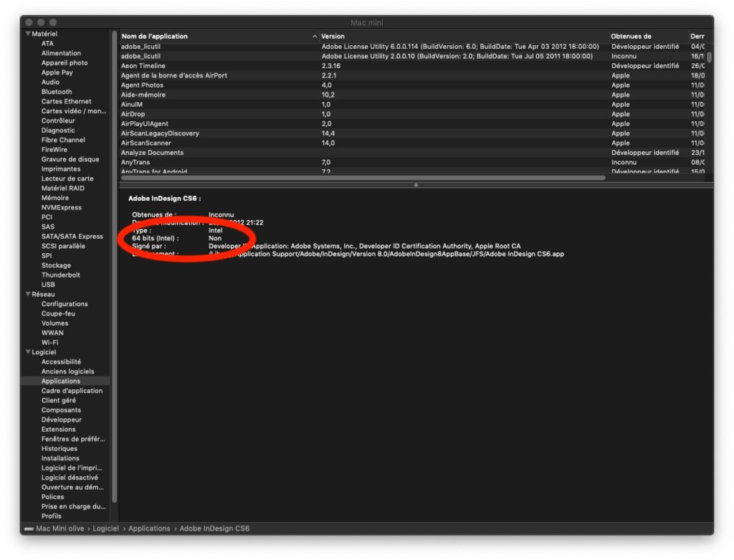Select PCI in the sidebar
This screenshot has height=560, width=734.
coord(47,217)
